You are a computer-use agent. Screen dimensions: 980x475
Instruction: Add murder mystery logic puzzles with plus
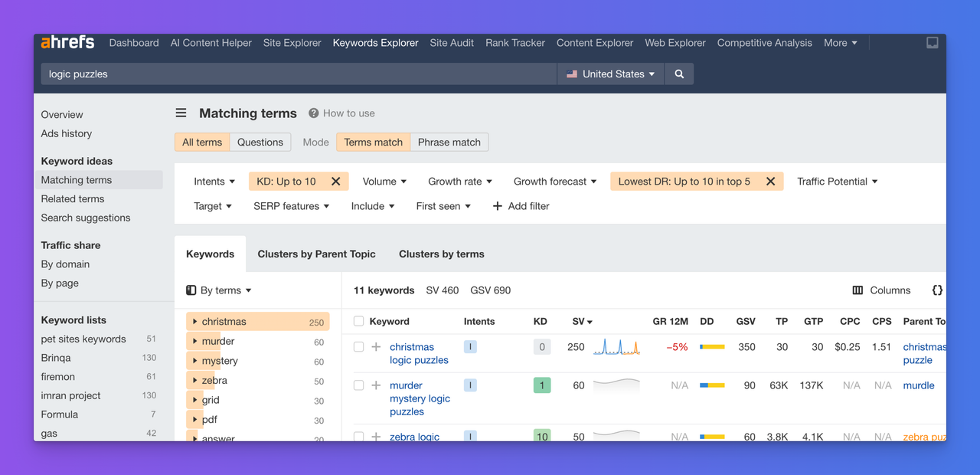pos(376,385)
